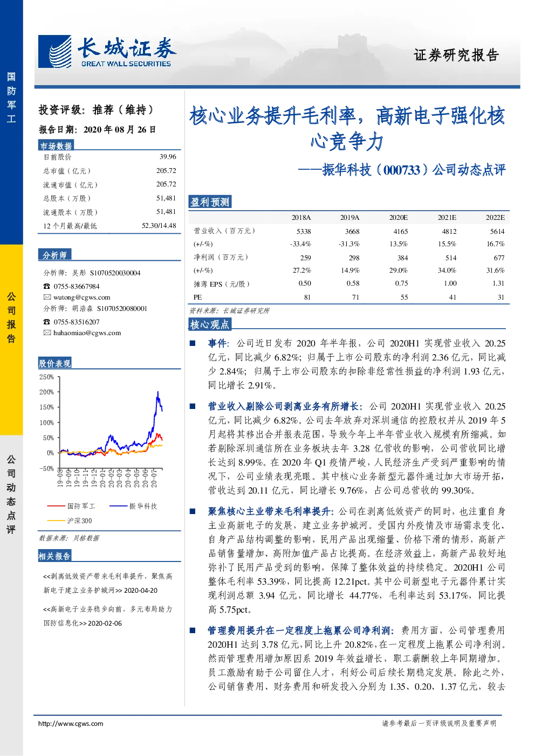
Task: Click the 250% y-axis label
Action: pos(46,377)
